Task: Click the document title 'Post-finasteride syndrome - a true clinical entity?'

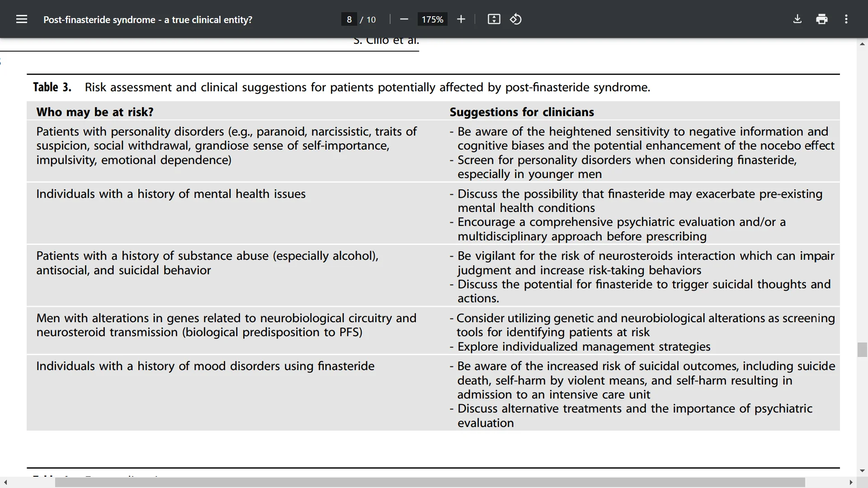Action: [x=148, y=19]
